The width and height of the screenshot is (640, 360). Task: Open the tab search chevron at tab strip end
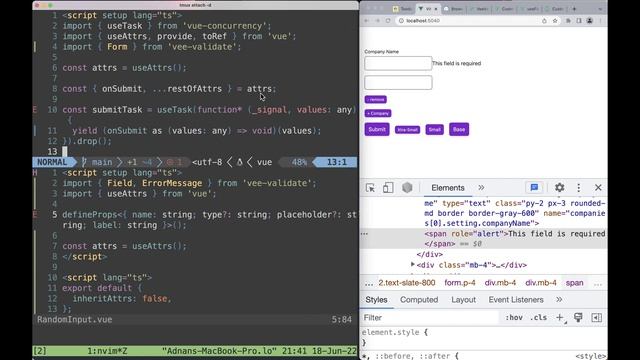[600, 9]
